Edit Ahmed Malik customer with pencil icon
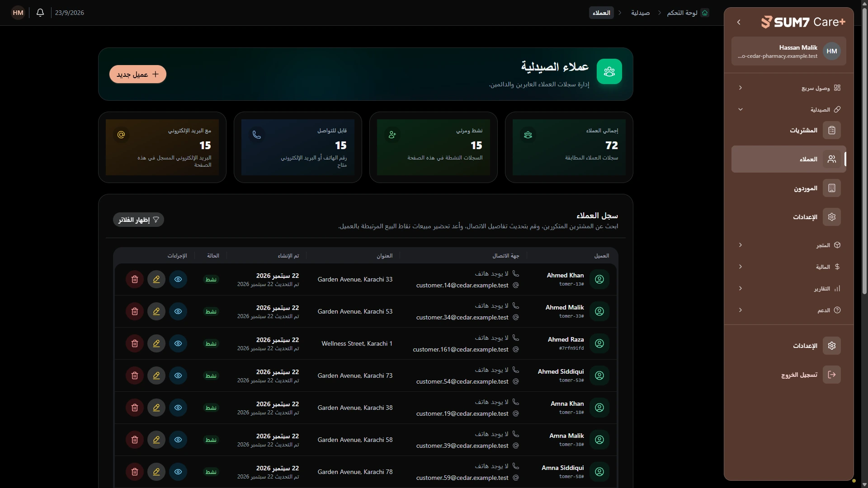 point(156,311)
